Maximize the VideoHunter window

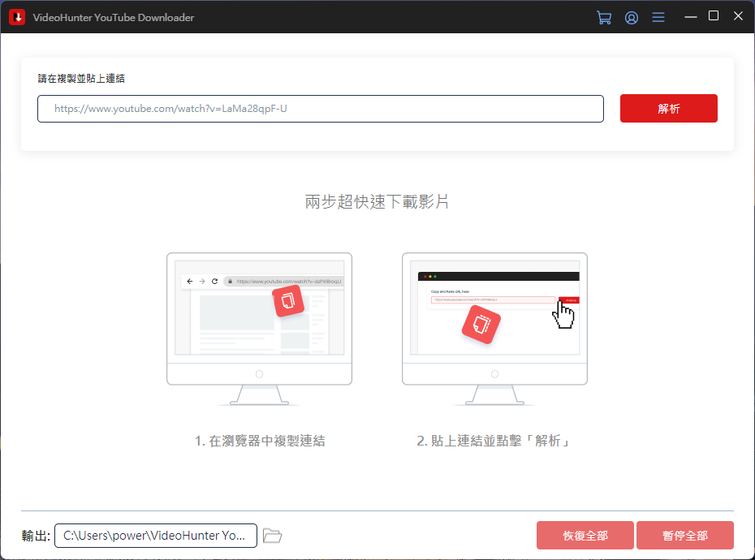[x=714, y=16]
